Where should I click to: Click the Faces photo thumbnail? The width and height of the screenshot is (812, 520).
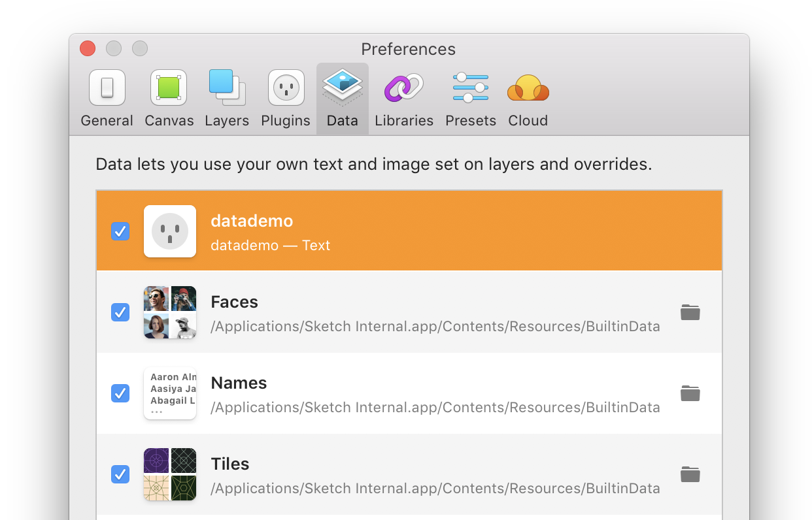(170, 312)
